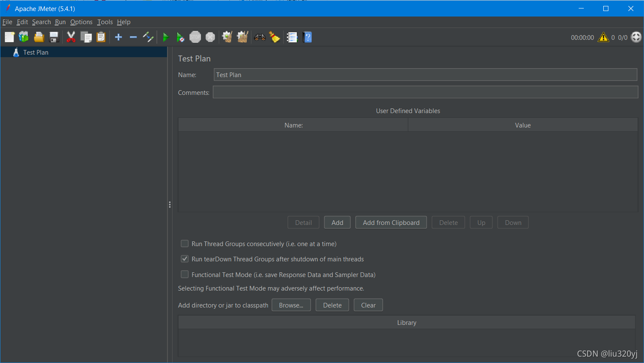Click the elapsed time 00:00:00 readout
Image resolution: width=644 pixels, height=363 pixels.
[x=583, y=37]
